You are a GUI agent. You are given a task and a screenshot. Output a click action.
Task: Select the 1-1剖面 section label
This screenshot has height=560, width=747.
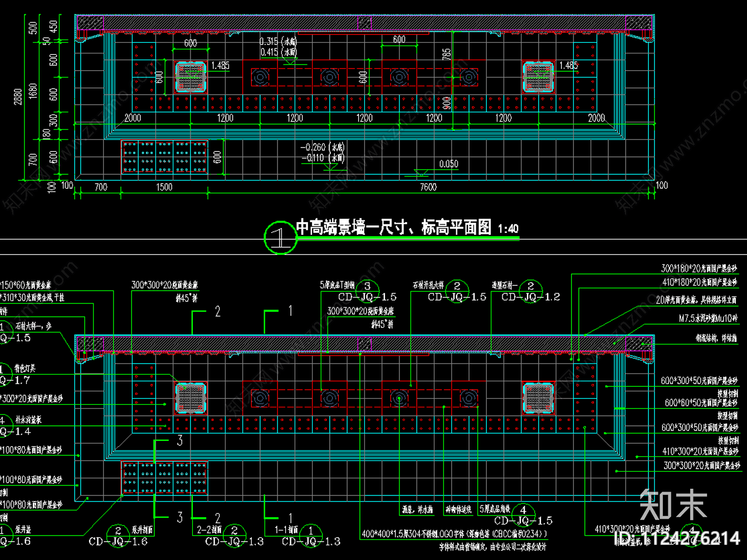point(286,530)
